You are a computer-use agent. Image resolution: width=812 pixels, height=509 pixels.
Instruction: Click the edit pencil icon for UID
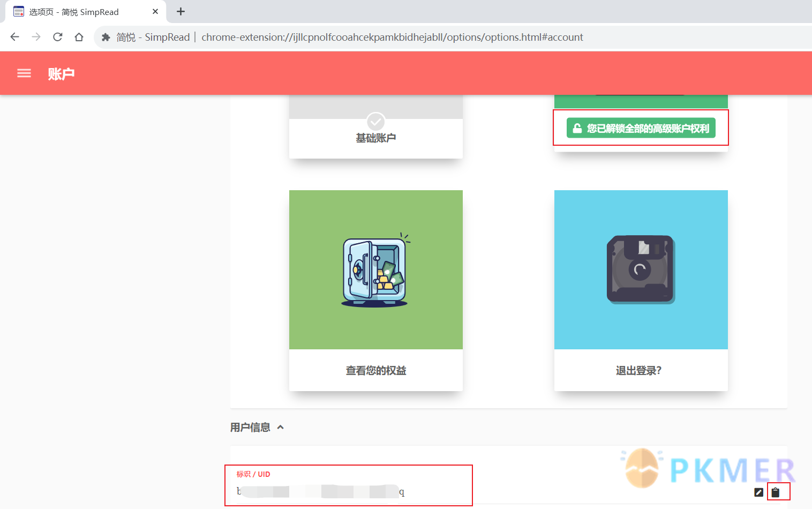tap(759, 492)
